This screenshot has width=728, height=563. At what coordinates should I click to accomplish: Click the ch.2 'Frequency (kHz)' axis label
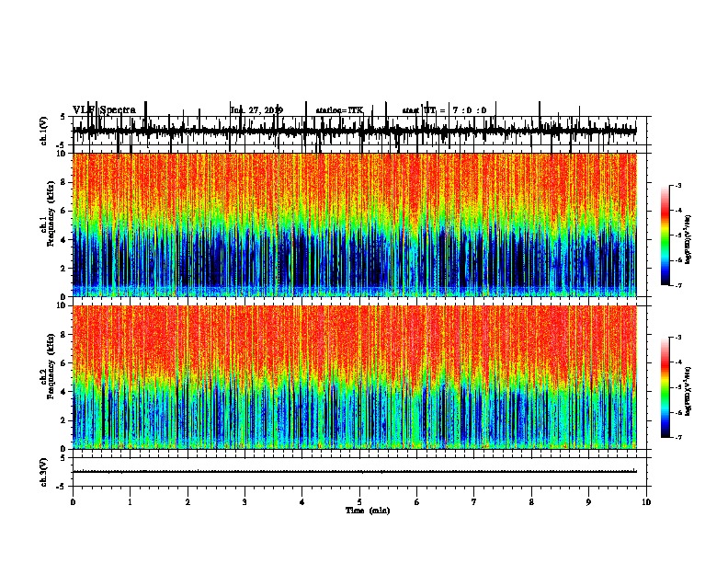click(x=51, y=366)
